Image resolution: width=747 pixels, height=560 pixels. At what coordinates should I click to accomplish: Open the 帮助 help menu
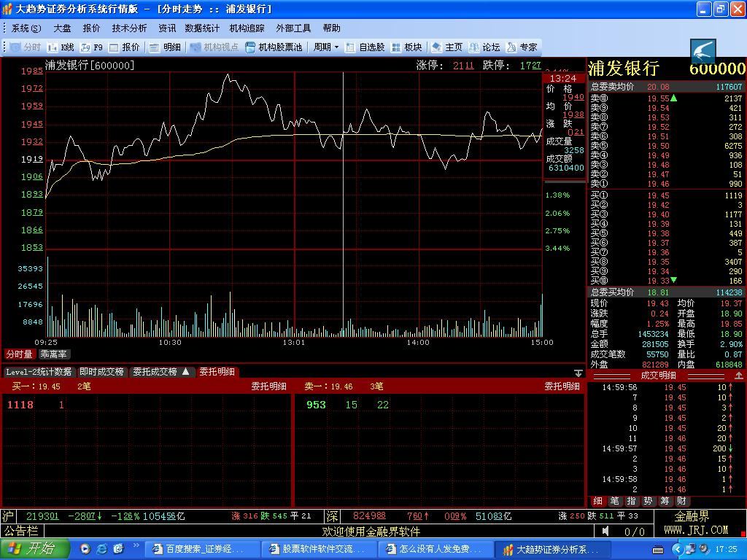click(x=332, y=28)
